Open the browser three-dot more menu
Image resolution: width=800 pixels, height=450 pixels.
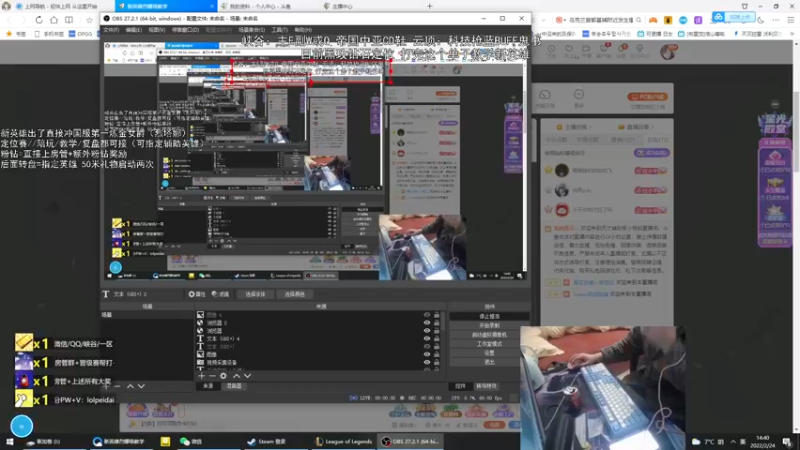(776, 20)
